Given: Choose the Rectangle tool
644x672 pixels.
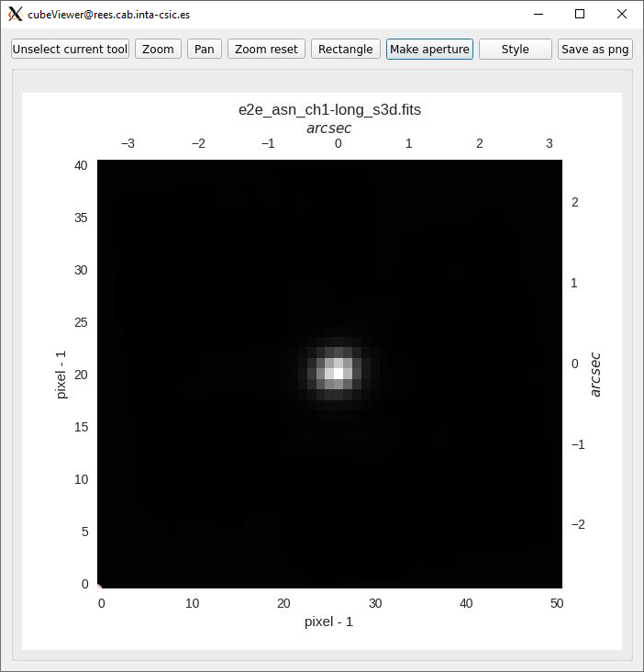Looking at the screenshot, I should coord(346,50).
